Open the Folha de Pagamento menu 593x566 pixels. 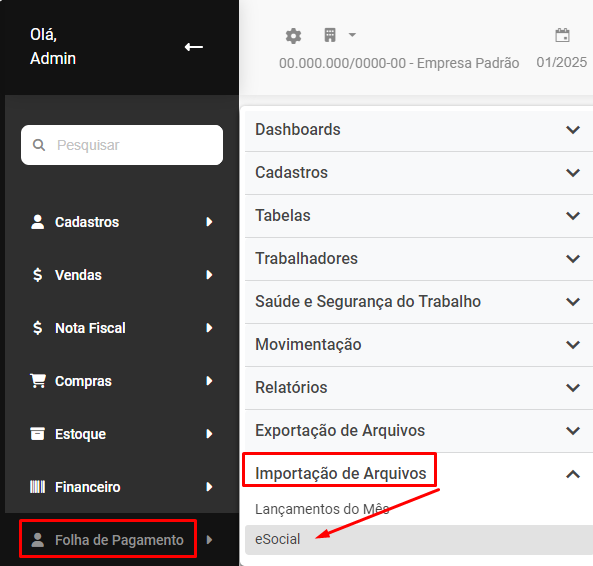119,540
